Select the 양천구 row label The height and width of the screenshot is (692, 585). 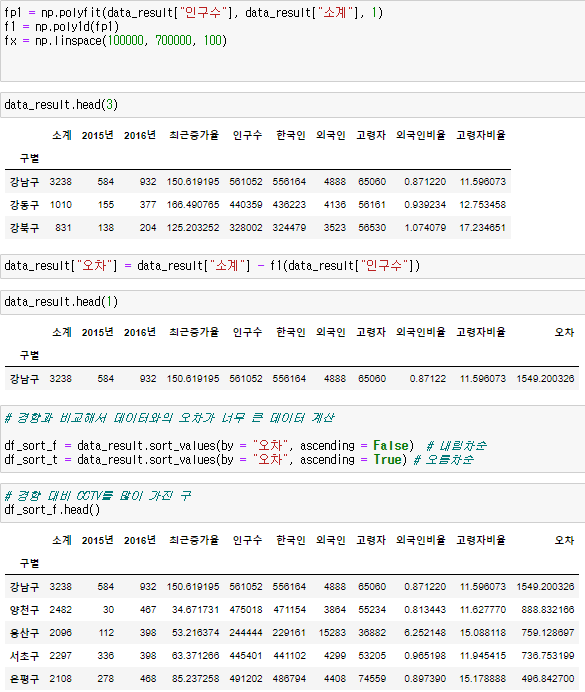pyautogui.click(x=24, y=610)
